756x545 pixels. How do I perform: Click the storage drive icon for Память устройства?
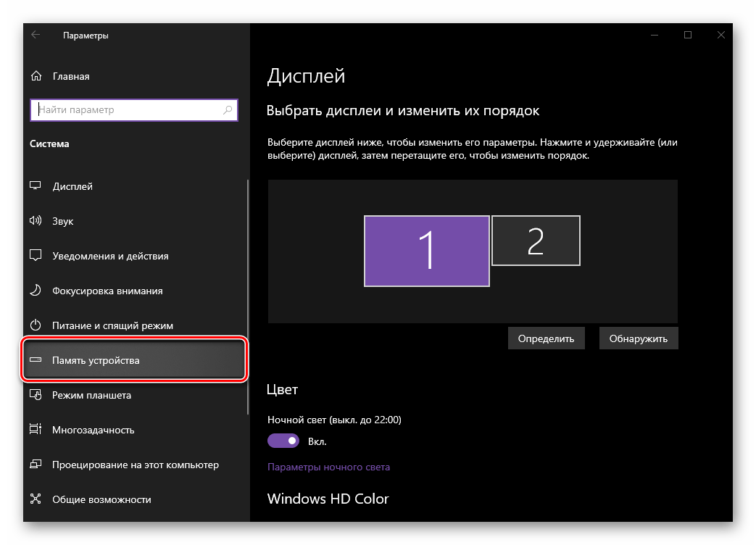(x=36, y=360)
